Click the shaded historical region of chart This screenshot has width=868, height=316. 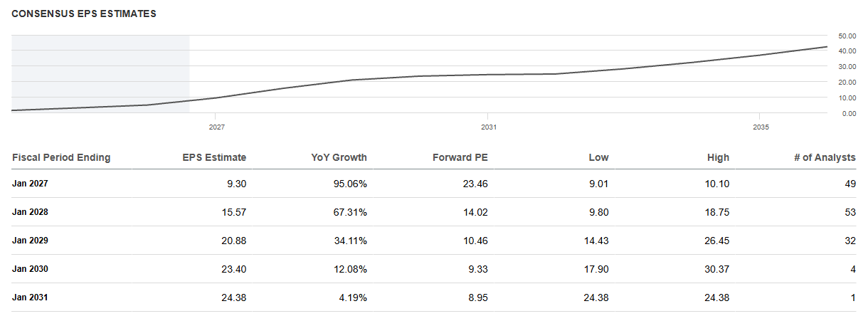pyautogui.click(x=100, y=73)
